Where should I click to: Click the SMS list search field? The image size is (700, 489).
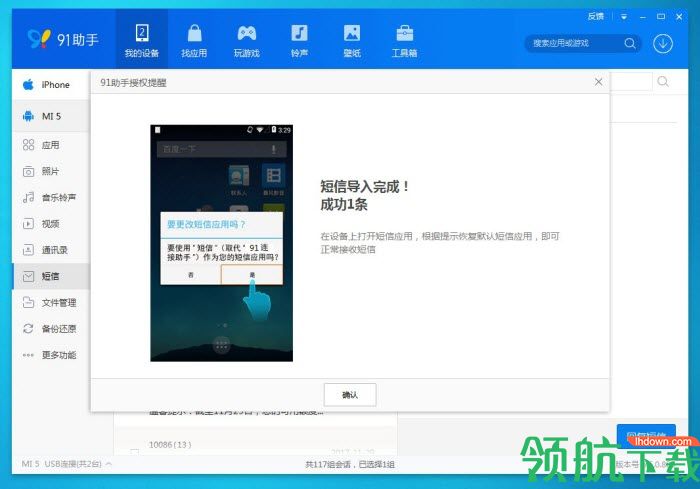[631, 82]
